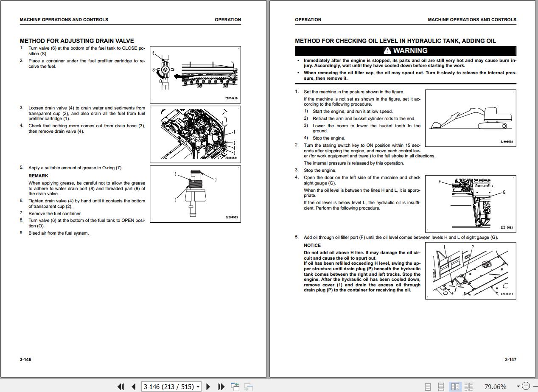Viewport: 538px width, 392px height.
Task: Click the greyed next view icon
Action: click(249, 386)
